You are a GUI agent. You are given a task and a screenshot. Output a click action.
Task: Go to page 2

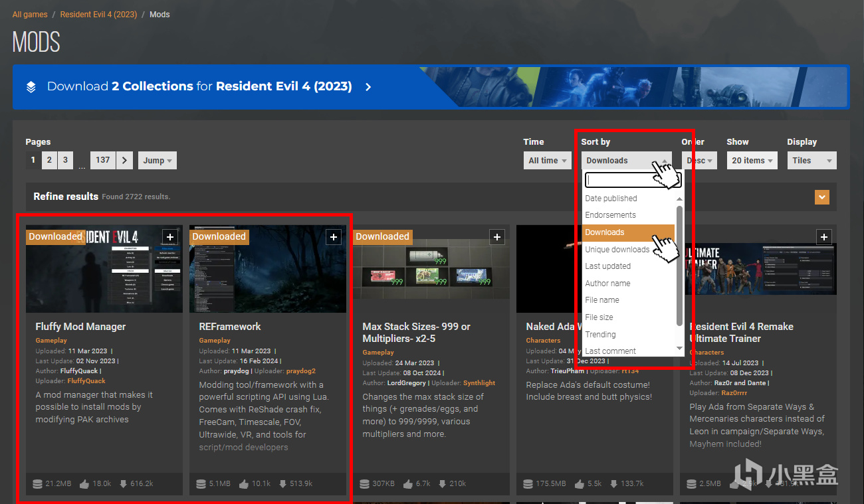pos(49,160)
